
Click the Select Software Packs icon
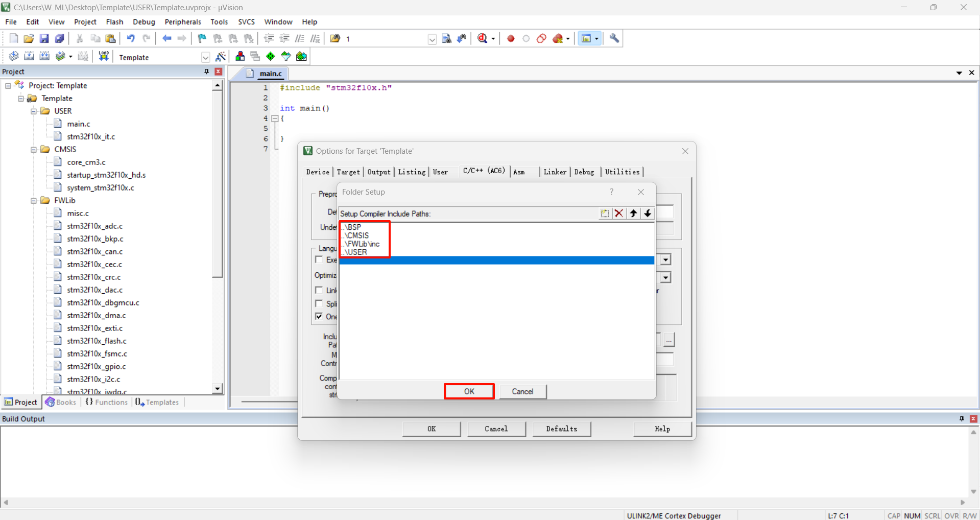pyautogui.click(x=286, y=56)
